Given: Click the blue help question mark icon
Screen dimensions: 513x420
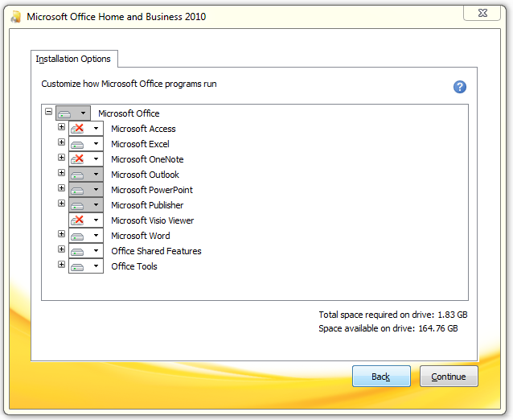Looking at the screenshot, I should pos(460,87).
